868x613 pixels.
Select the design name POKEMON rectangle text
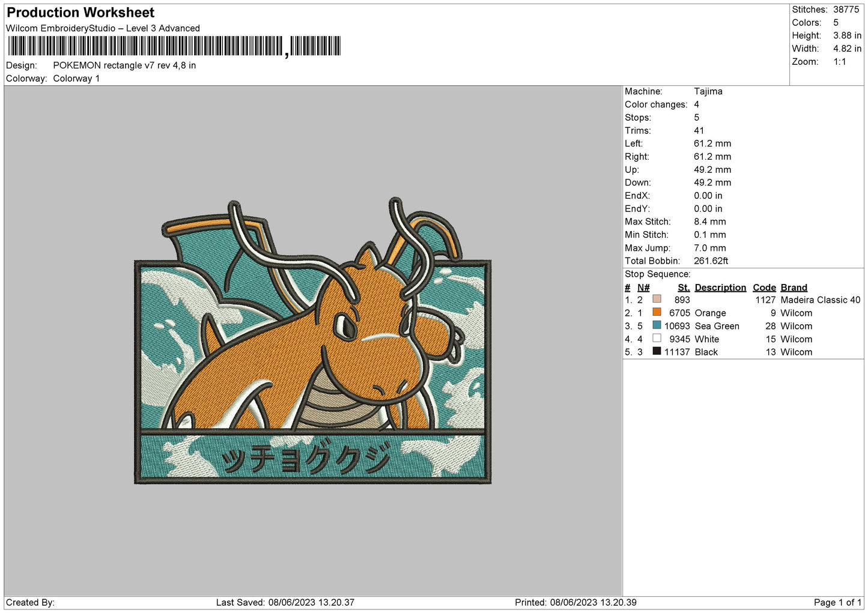pos(124,65)
